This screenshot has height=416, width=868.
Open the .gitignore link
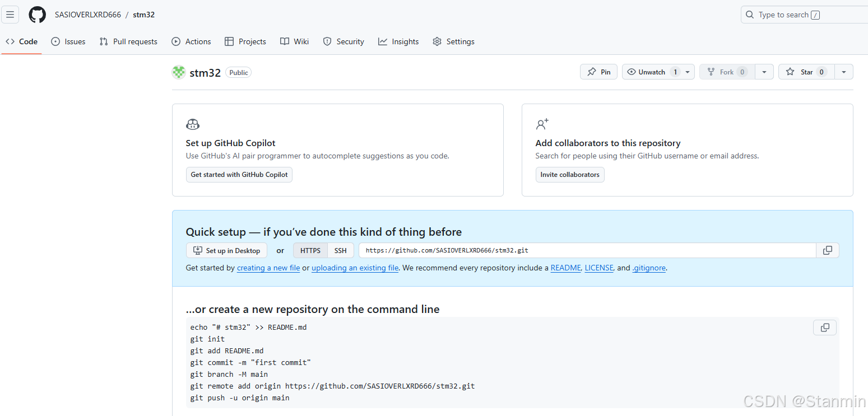coord(649,268)
